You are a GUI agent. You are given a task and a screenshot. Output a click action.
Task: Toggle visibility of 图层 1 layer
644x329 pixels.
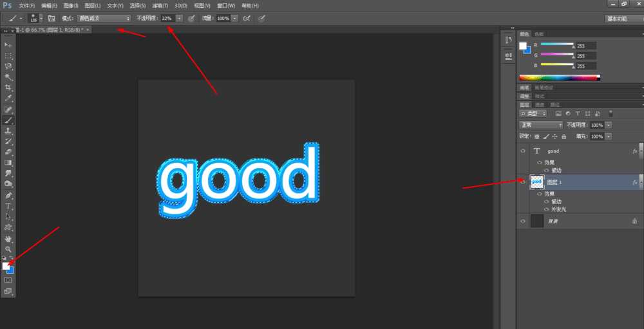click(522, 182)
